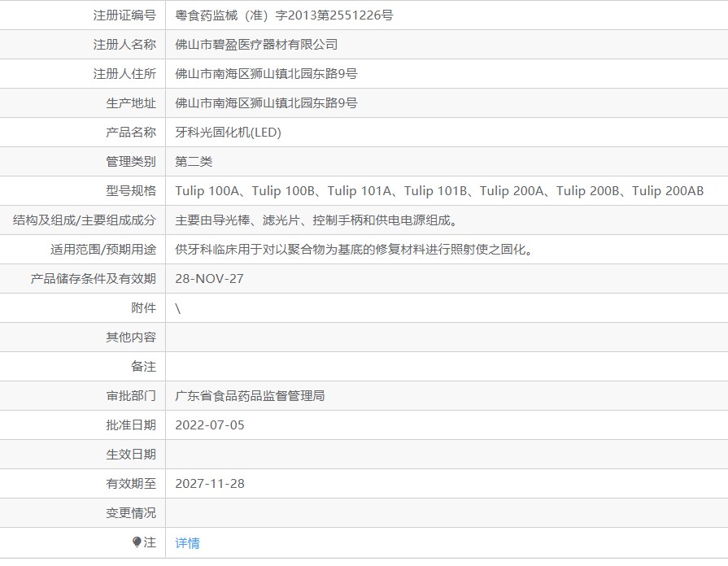Select registration number 粤食药监械(准)字2013第2551226号

tap(284, 15)
